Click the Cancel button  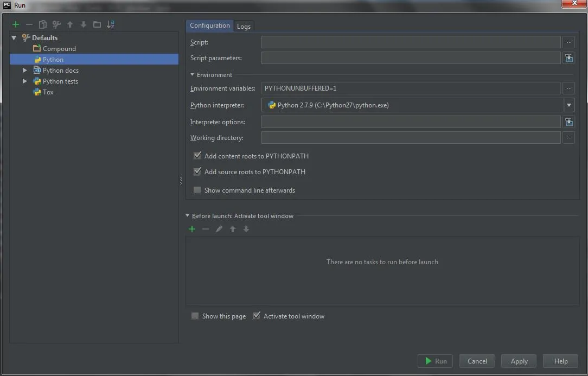tap(477, 361)
